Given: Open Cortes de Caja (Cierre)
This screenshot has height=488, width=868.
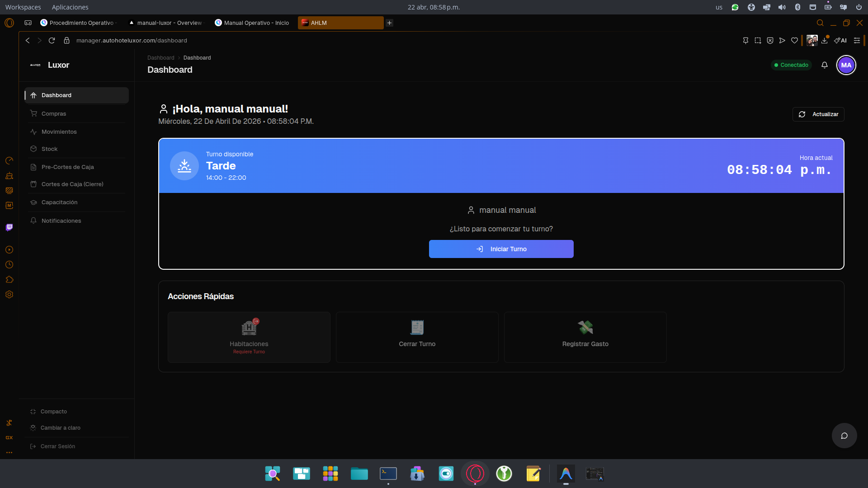Looking at the screenshot, I should click(x=76, y=184).
